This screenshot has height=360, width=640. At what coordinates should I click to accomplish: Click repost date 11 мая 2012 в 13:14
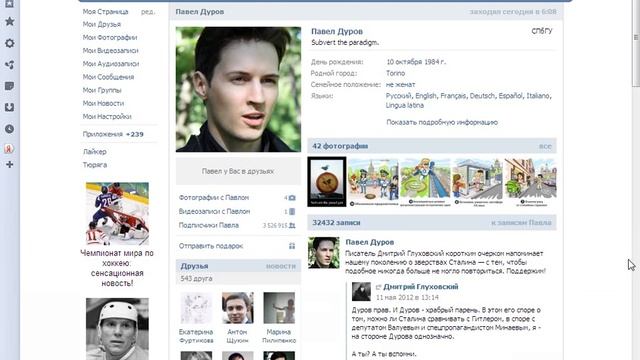pyautogui.click(x=407, y=298)
